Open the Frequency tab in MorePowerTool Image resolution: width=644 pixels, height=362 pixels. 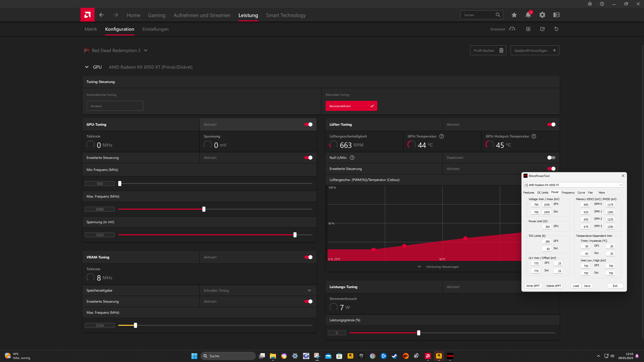click(x=568, y=193)
